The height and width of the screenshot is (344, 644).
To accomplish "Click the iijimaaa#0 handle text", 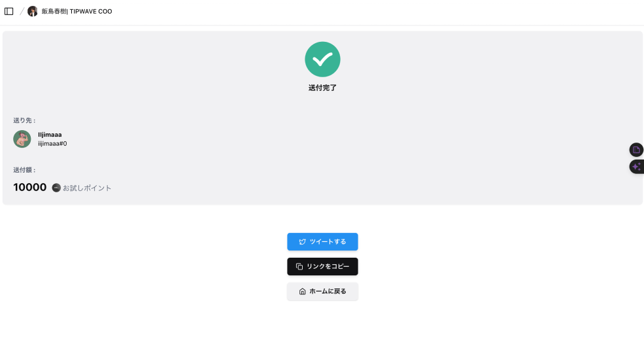I will [52, 144].
